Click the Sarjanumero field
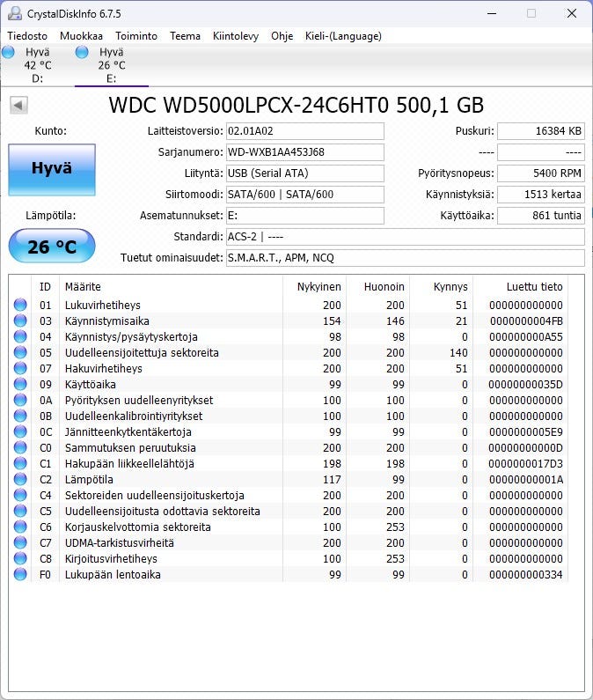This screenshot has width=593, height=700. (x=304, y=151)
